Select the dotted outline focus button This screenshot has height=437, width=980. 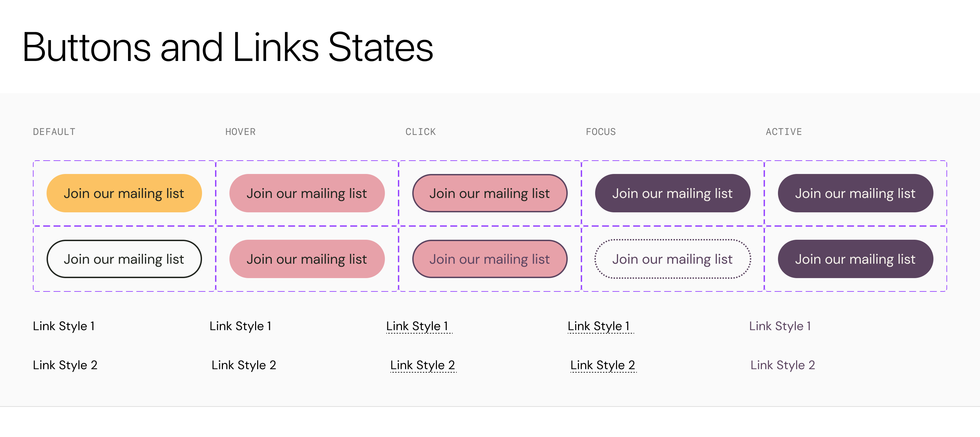tap(672, 259)
